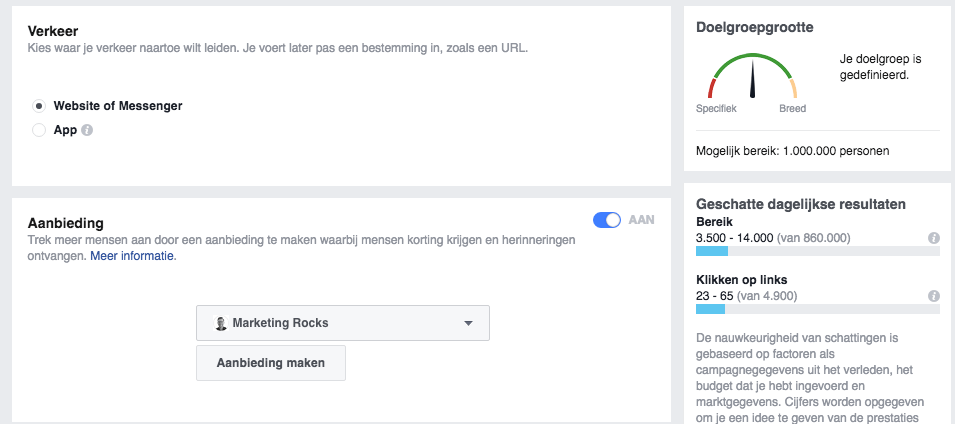Click the Marketing Rocks page avatar icon
Viewport: 955px width, 424px height.
220,324
